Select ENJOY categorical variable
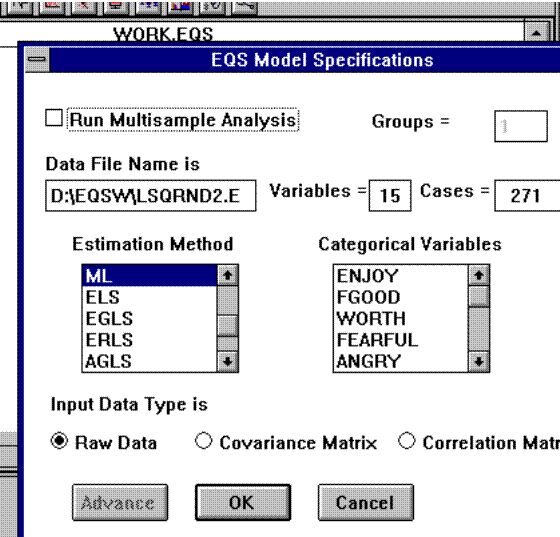This screenshot has height=537, width=560. pyautogui.click(x=401, y=276)
